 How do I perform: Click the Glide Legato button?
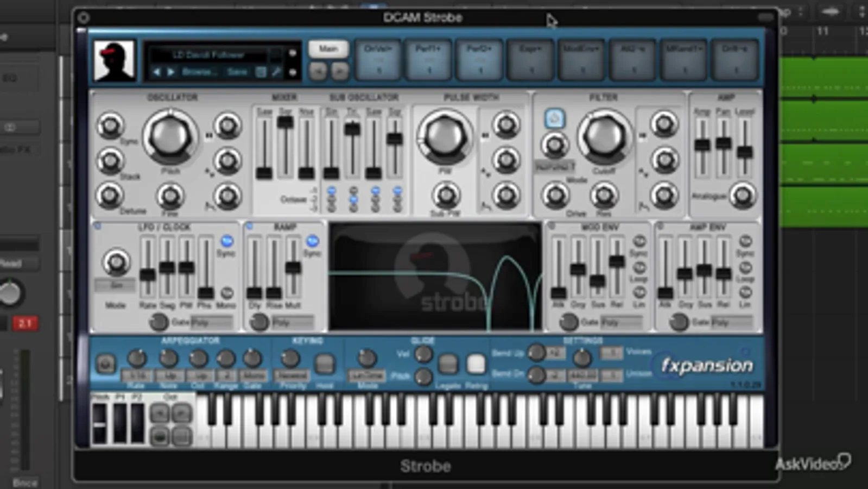click(x=448, y=364)
